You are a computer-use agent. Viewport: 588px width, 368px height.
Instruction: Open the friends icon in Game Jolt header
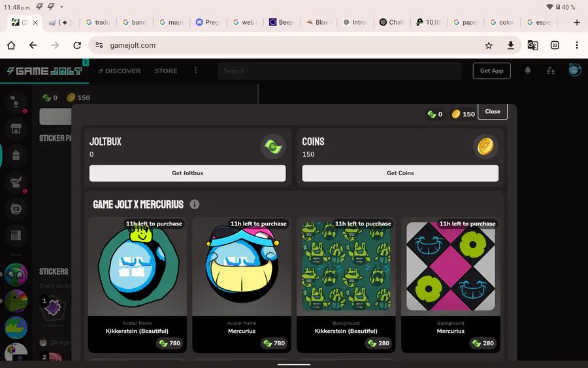[x=551, y=71]
